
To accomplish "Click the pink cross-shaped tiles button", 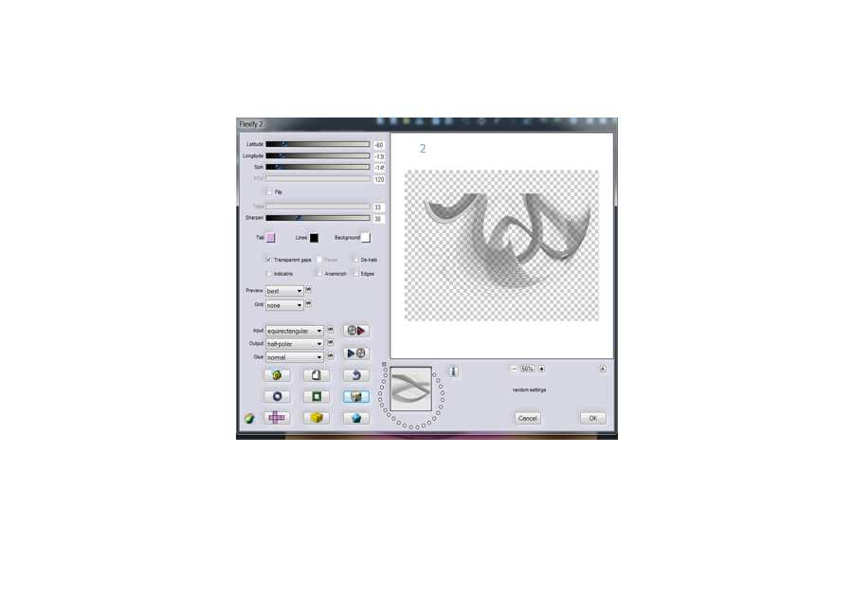I will click(277, 417).
